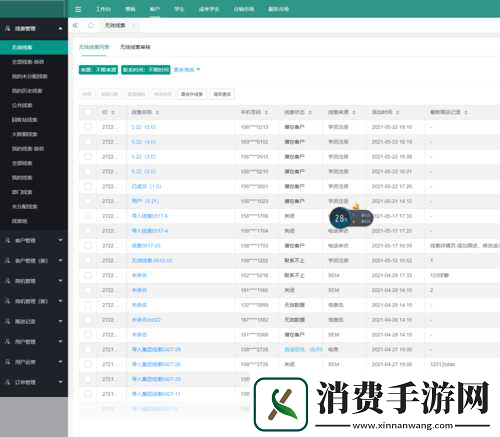Screen dimensions: 500x437
Task: Tick checkbox of the first table row
Action: click(88, 127)
